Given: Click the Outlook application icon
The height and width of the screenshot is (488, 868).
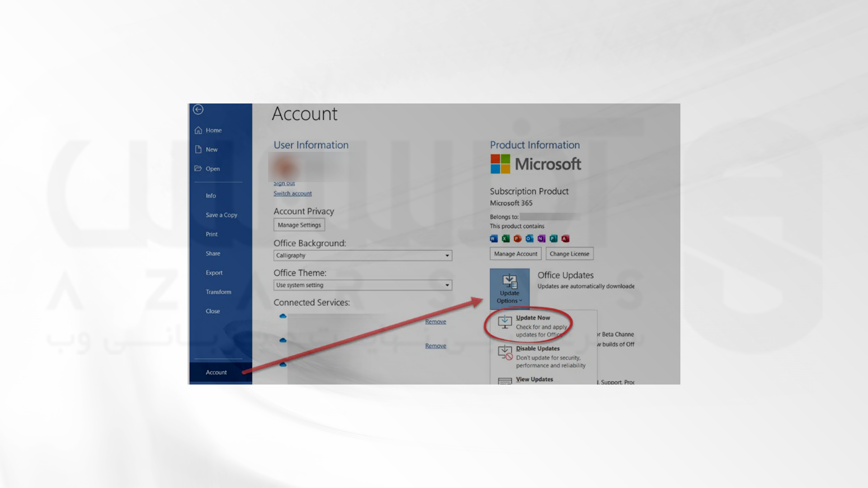Looking at the screenshot, I should point(529,238).
